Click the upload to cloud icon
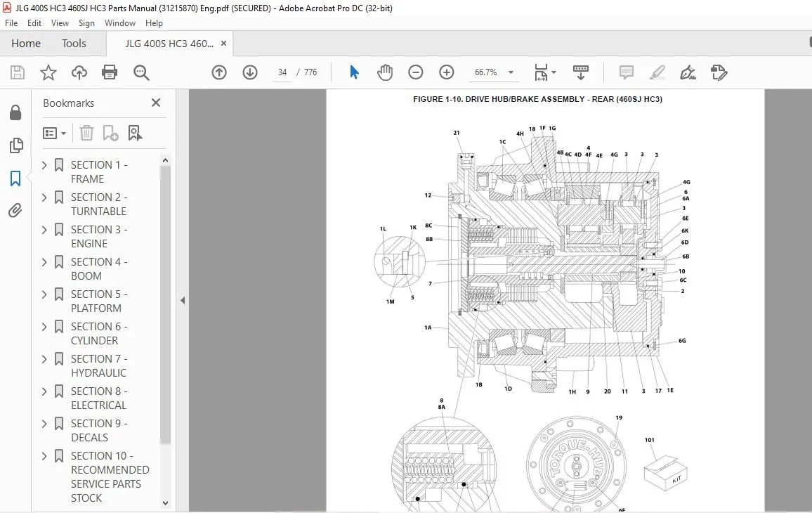Viewport: 812px width, 513px height. 79,72
